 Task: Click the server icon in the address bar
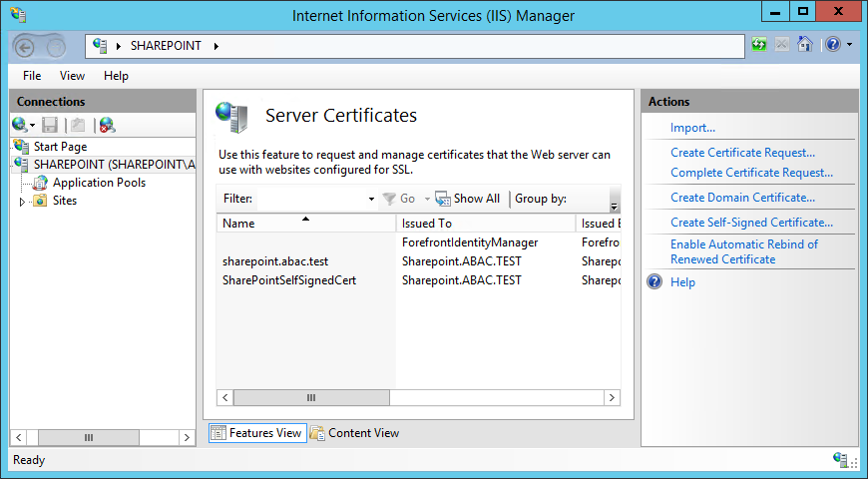click(100, 46)
